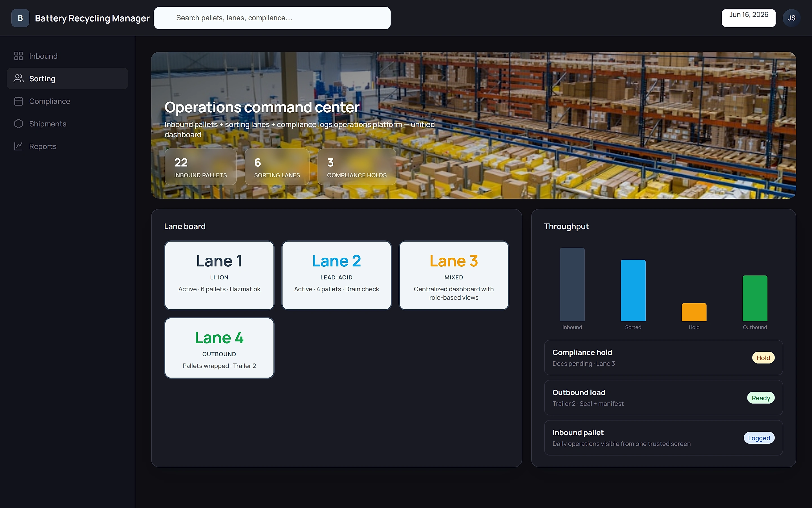
Task: Open the Shipments section
Action: pos(67,124)
